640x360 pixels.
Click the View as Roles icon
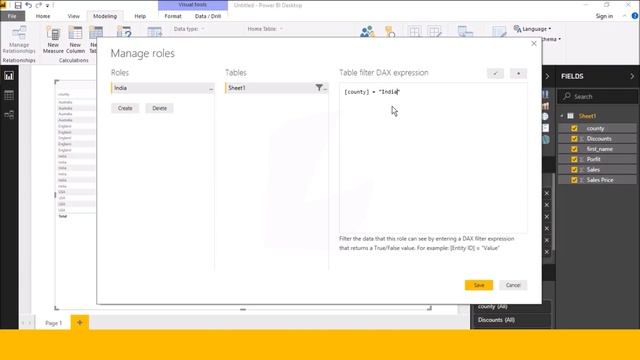(390, 32)
